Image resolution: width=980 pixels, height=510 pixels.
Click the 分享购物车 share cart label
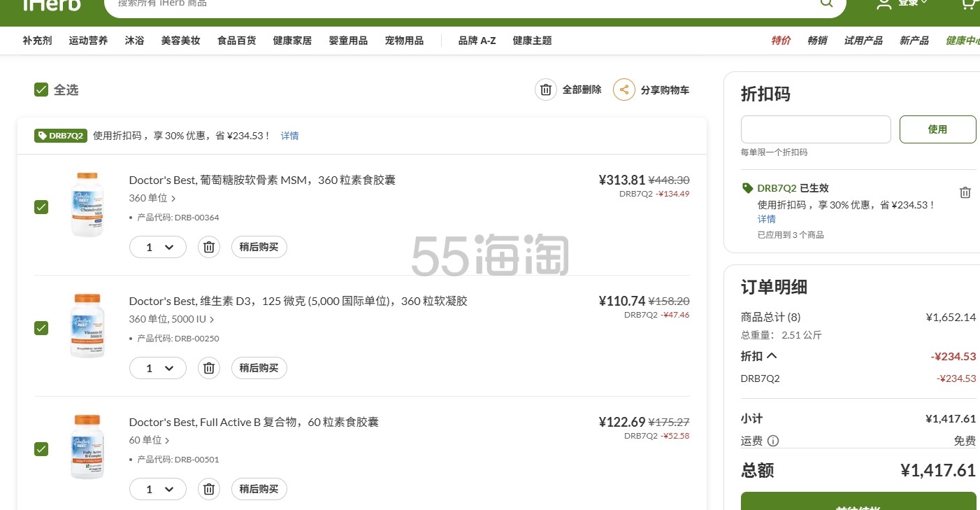click(665, 90)
